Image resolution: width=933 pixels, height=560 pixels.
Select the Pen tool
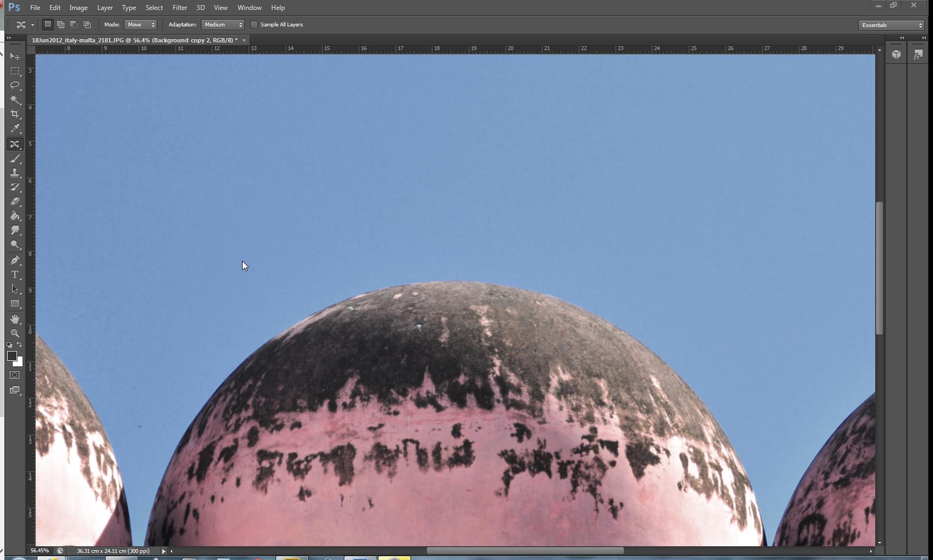pos(15,260)
